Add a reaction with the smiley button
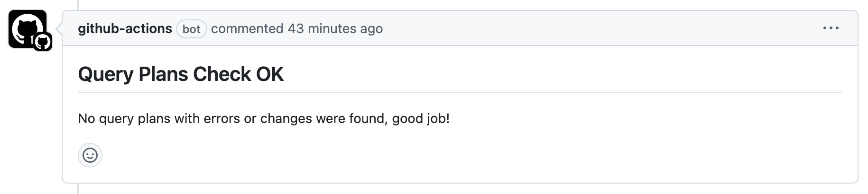Viewport: 868px width, 194px height. pyautogui.click(x=90, y=155)
